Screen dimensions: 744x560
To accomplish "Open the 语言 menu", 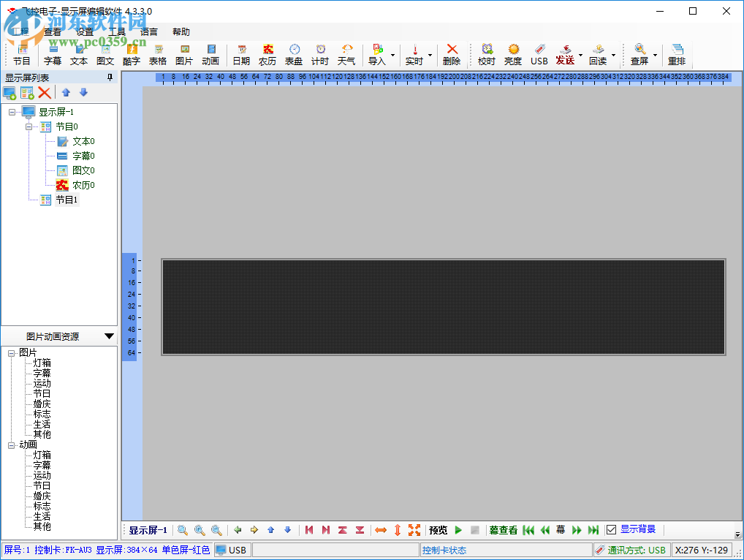I will [x=149, y=31].
